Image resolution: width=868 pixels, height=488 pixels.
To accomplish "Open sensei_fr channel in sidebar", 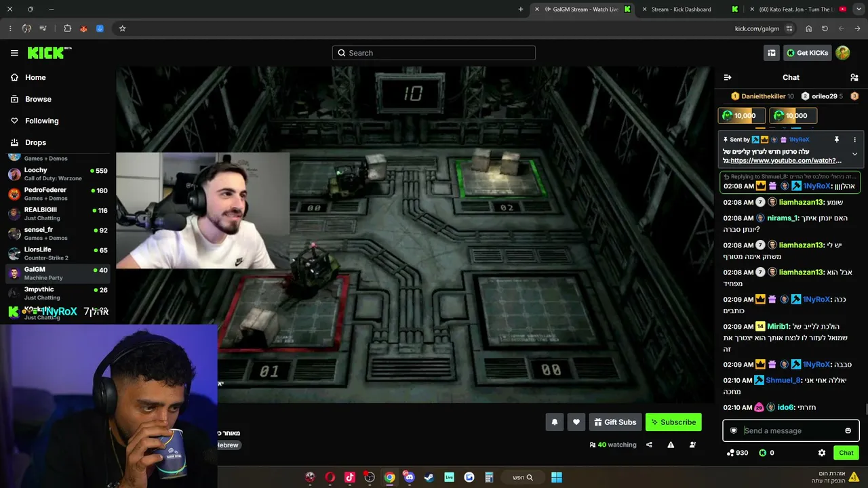I will tap(58, 234).
